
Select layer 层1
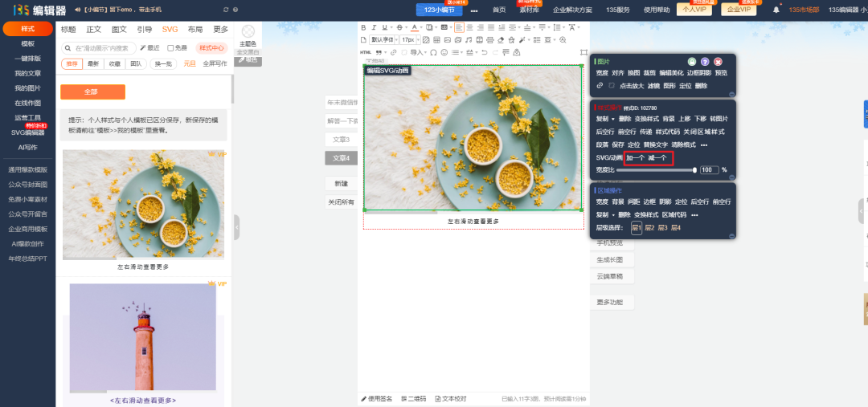637,228
